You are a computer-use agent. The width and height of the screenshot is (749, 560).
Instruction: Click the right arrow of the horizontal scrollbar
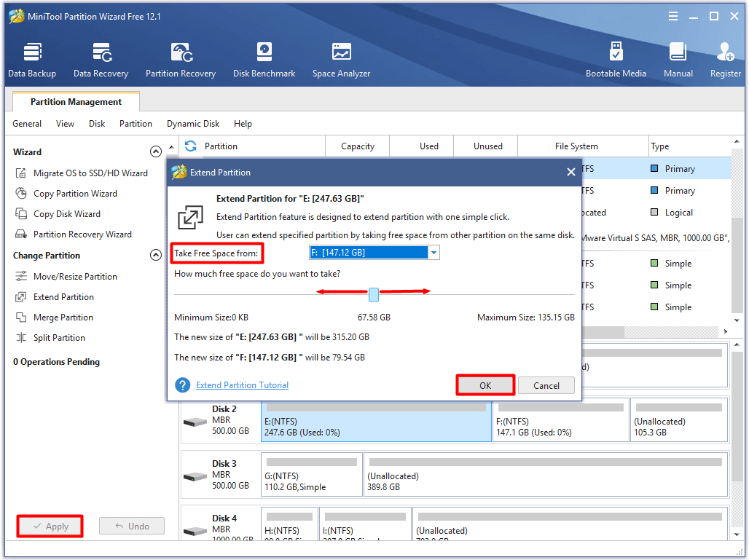point(726,331)
